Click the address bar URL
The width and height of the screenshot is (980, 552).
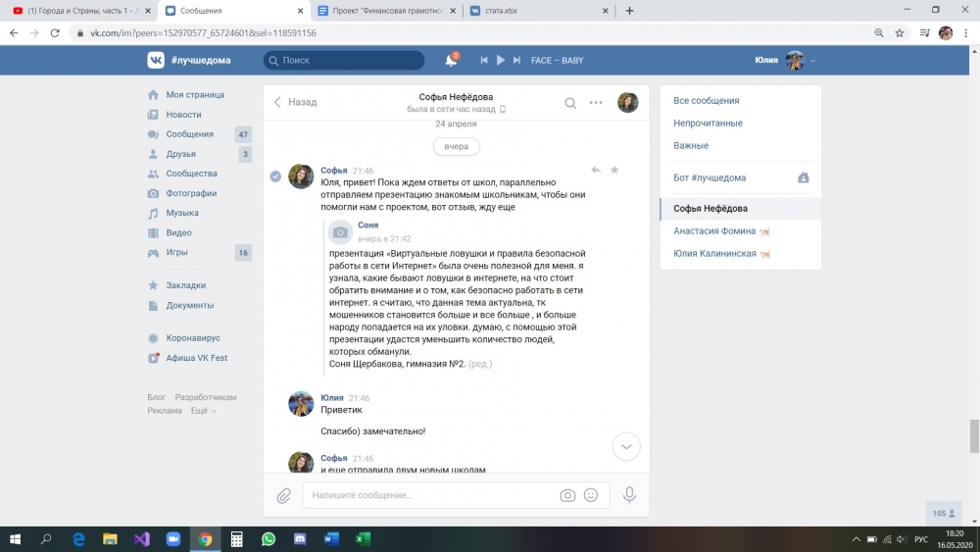[x=203, y=33]
